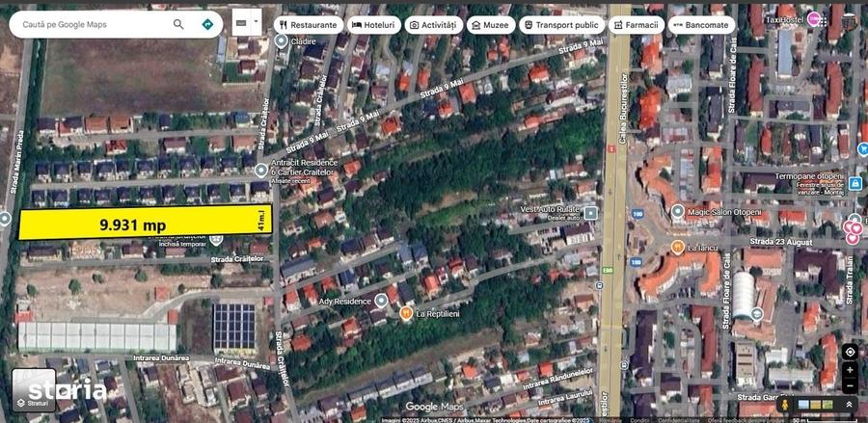Click the 'Intrarea Rândunelelor' street label

558,379
